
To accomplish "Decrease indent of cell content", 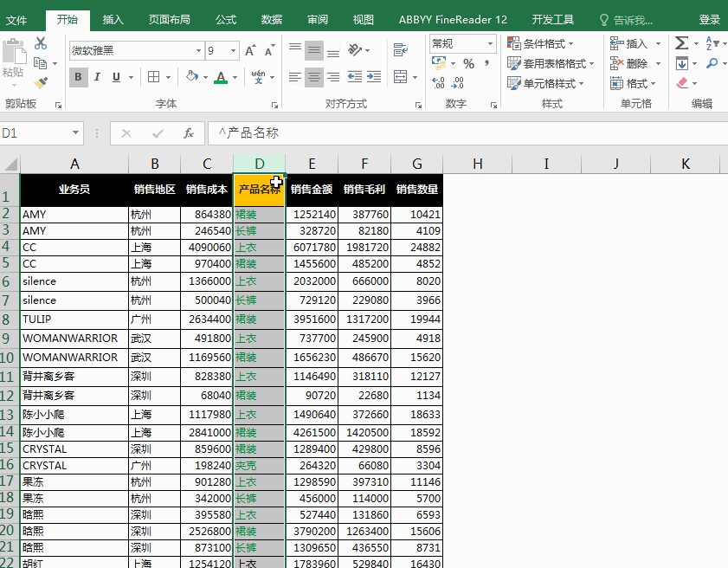I will (355, 77).
